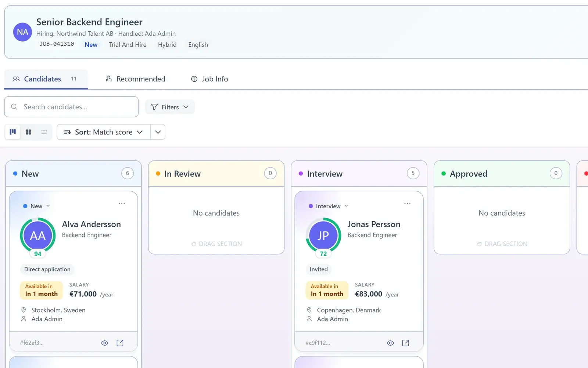The height and width of the screenshot is (368, 588).
Task: Open Alva Andersson card's three-dot menu
Action: pyautogui.click(x=122, y=204)
